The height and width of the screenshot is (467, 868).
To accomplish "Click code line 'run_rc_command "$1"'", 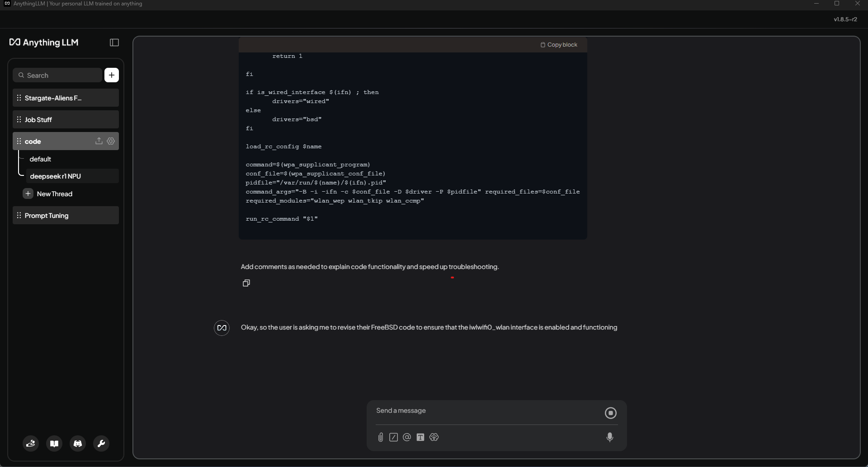I will [x=282, y=219].
